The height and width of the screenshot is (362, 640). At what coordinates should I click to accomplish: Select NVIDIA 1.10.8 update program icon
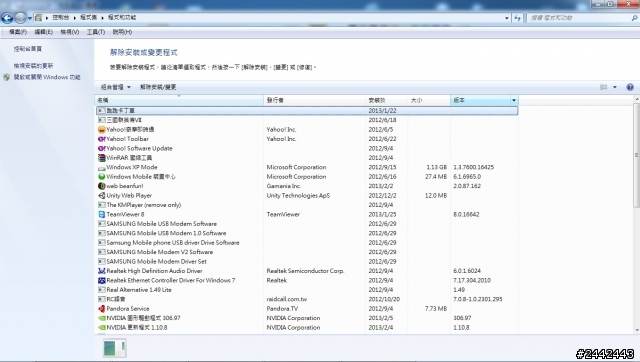point(102,327)
